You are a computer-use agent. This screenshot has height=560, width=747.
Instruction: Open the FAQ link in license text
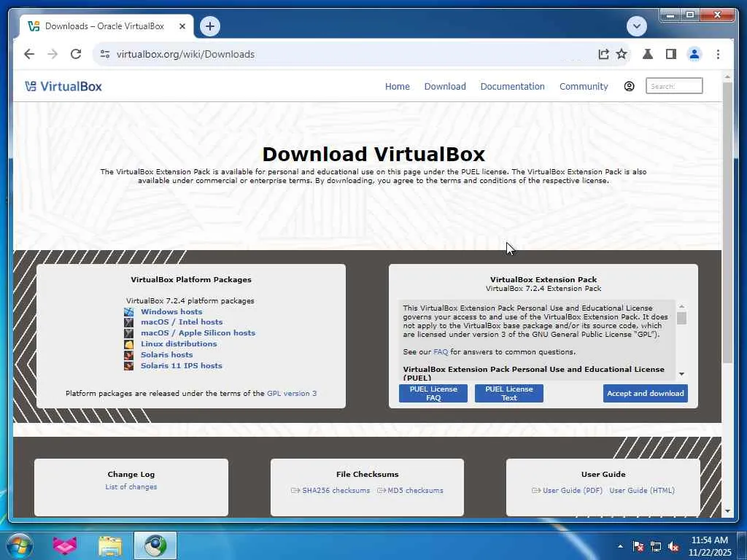441,352
